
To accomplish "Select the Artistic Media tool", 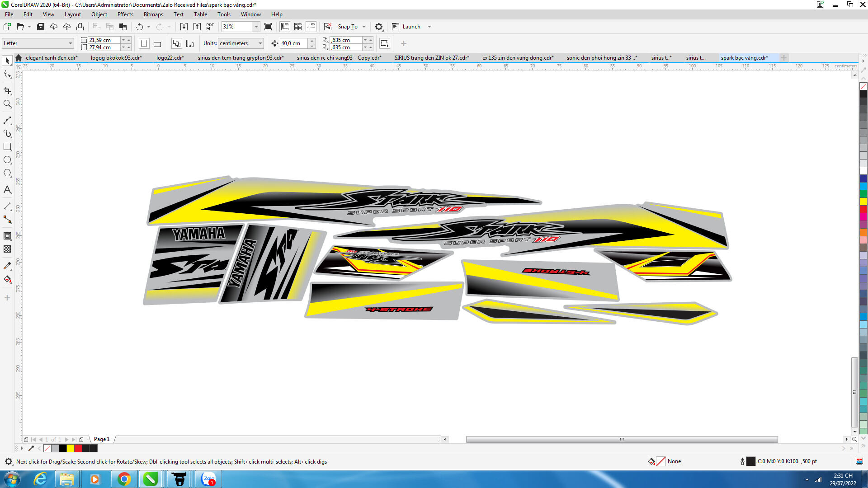I will 7,133.
